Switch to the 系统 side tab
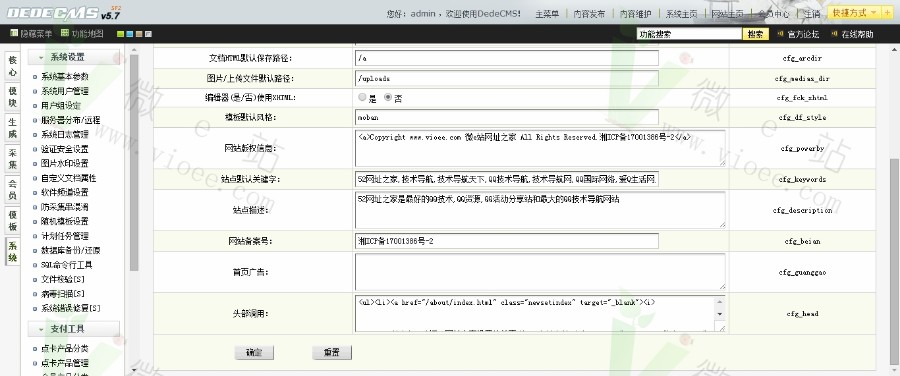Screen dimensions: 900x376 click(13, 251)
